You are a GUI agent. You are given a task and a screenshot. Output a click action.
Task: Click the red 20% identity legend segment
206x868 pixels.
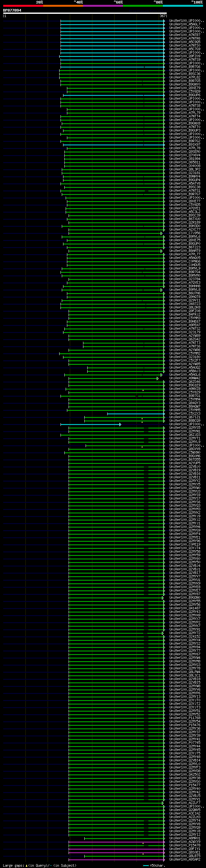coord(23,6)
